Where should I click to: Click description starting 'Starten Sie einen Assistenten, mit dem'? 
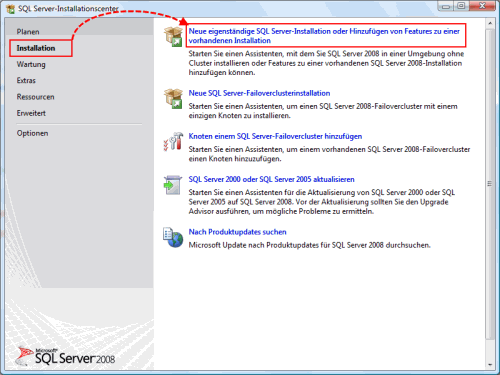pos(326,63)
